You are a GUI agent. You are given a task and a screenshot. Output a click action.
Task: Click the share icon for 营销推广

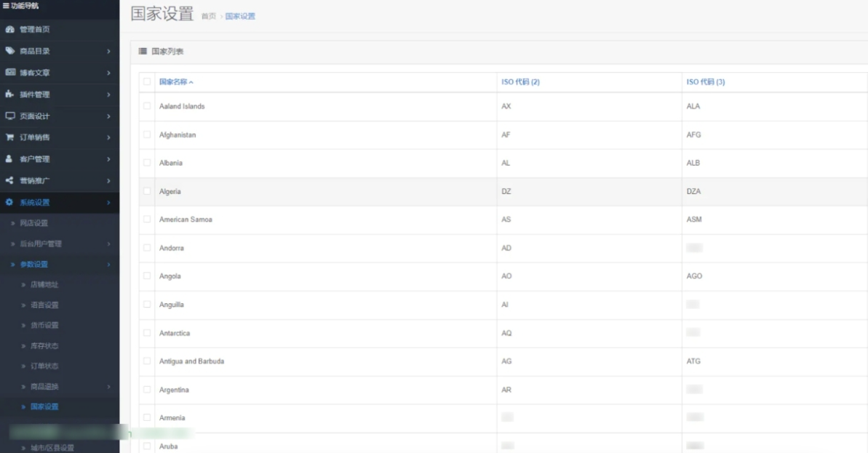pos(9,180)
